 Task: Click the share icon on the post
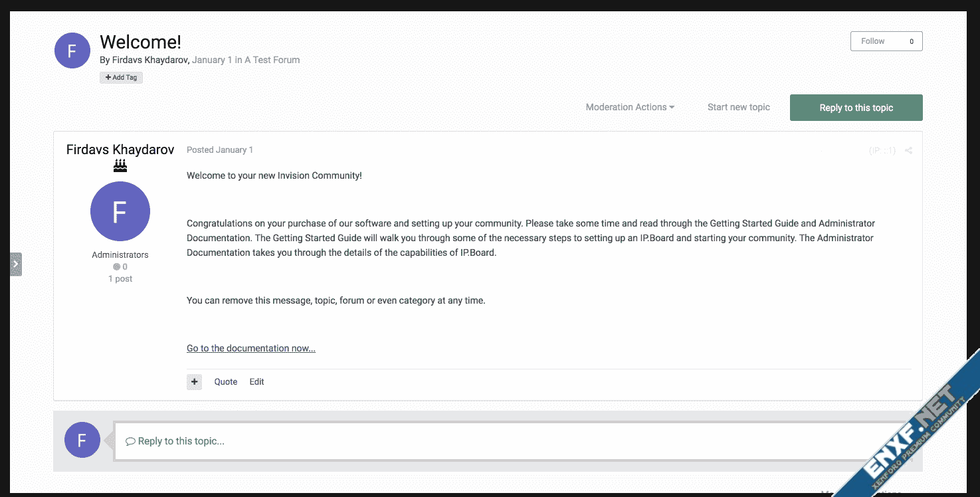click(908, 151)
